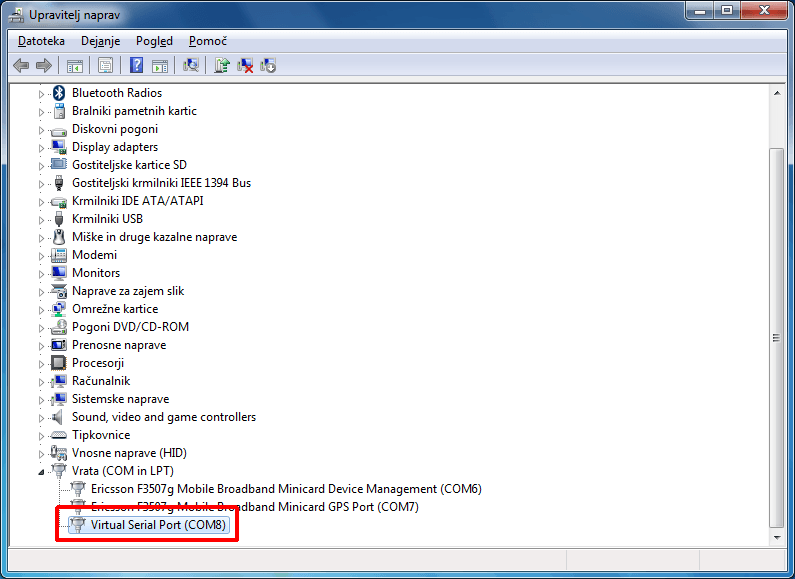Expand the Bluetooth Radios category
This screenshot has height=579, width=795.
coord(42,93)
